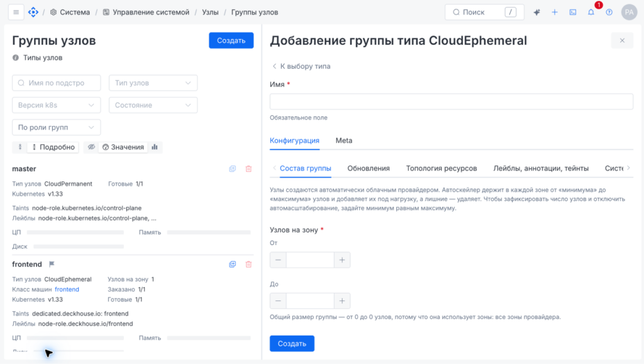Image resolution: width=644 pixels, height=364 pixels.
Task: Toggle the Подробно detailed view
Action: click(x=53, y=147)
